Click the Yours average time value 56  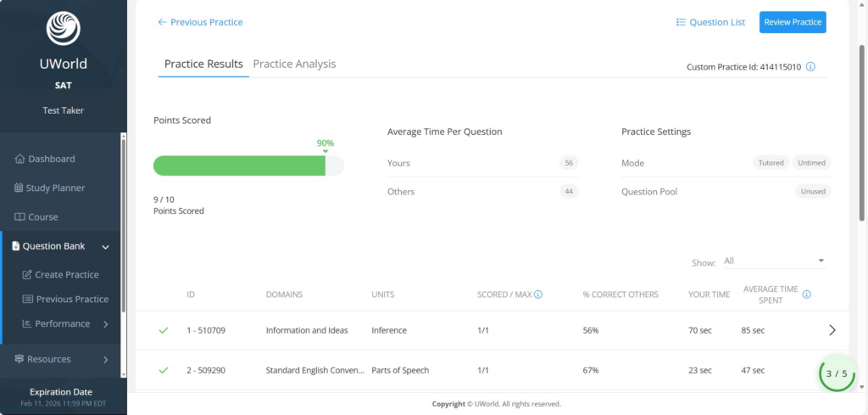click(569, 163)
